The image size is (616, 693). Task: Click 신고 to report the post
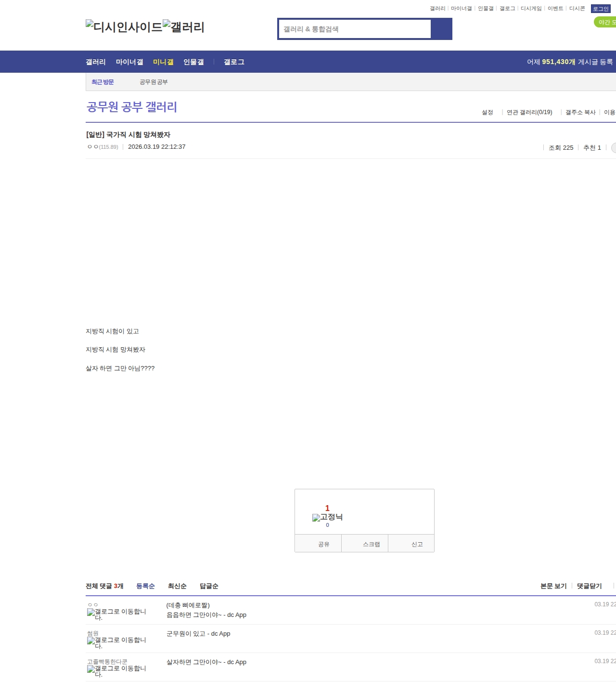(417, 544)
